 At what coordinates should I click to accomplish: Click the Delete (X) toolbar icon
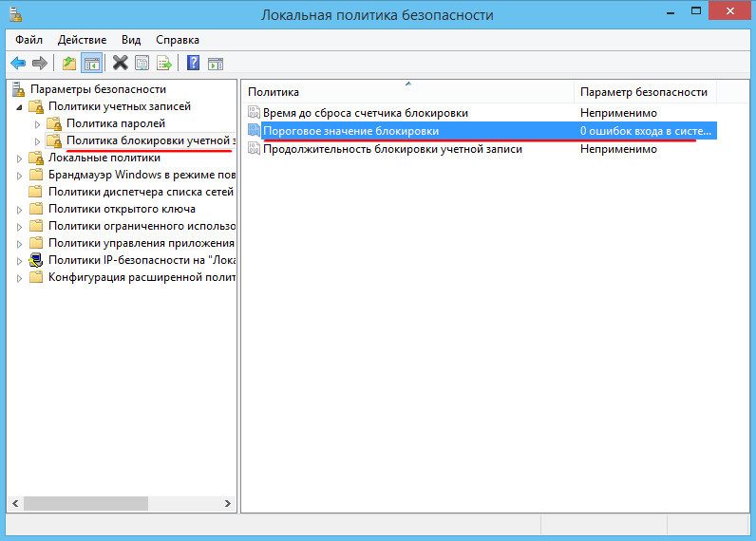(x=120, y=63)
